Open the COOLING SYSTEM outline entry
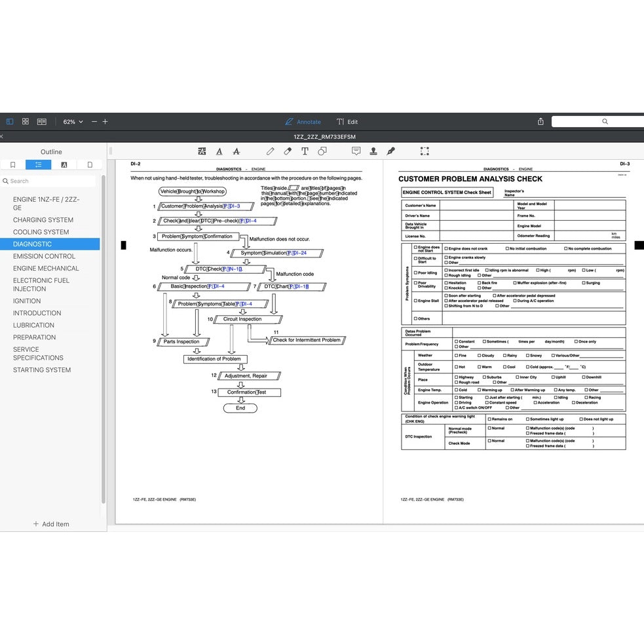 tap(41, 232)
